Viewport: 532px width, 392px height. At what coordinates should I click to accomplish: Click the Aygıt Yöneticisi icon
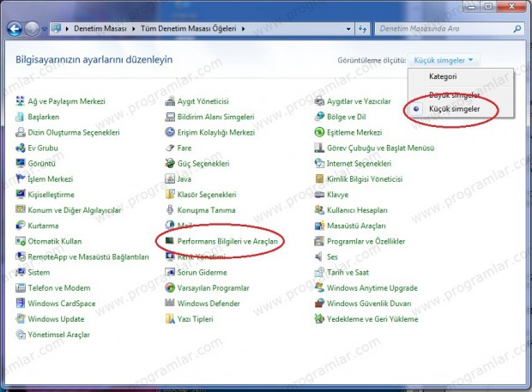pyautogui.click(x=170, y=101)
